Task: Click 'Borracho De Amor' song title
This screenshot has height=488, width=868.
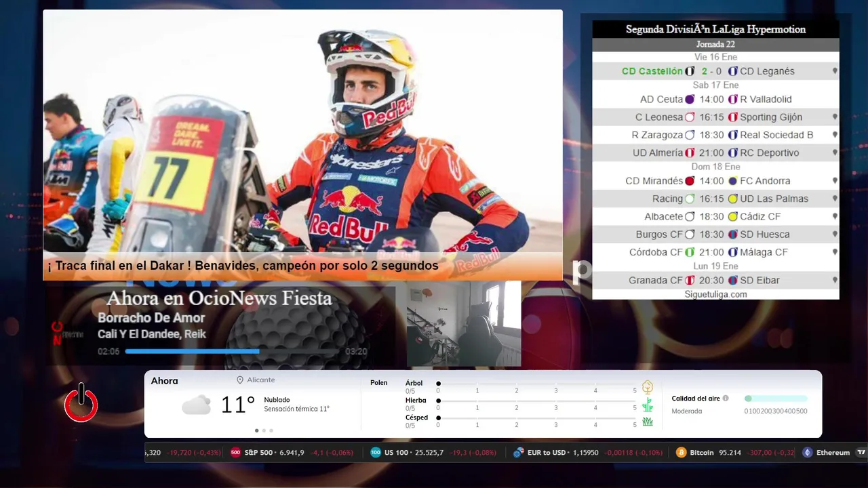Action: [x=151, y=318]
